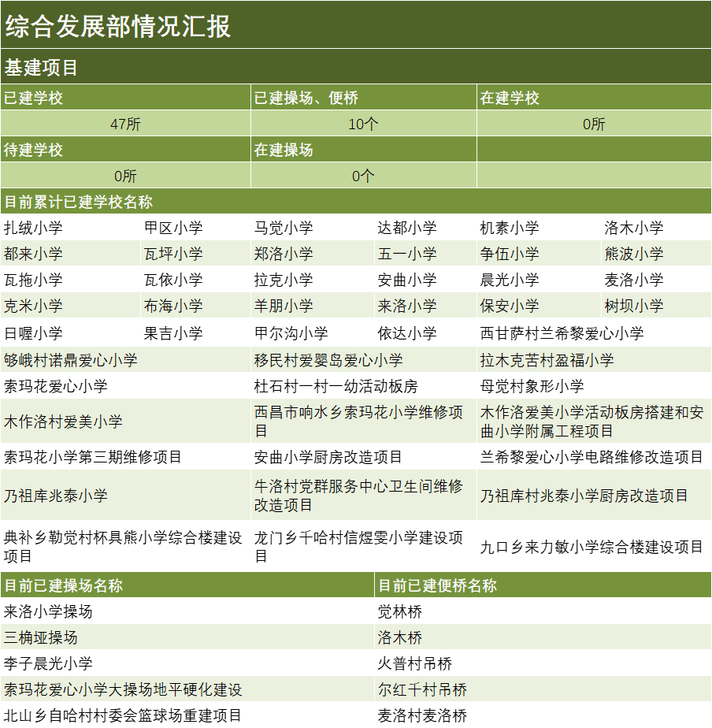Select the cell 熊波小学

656,253
